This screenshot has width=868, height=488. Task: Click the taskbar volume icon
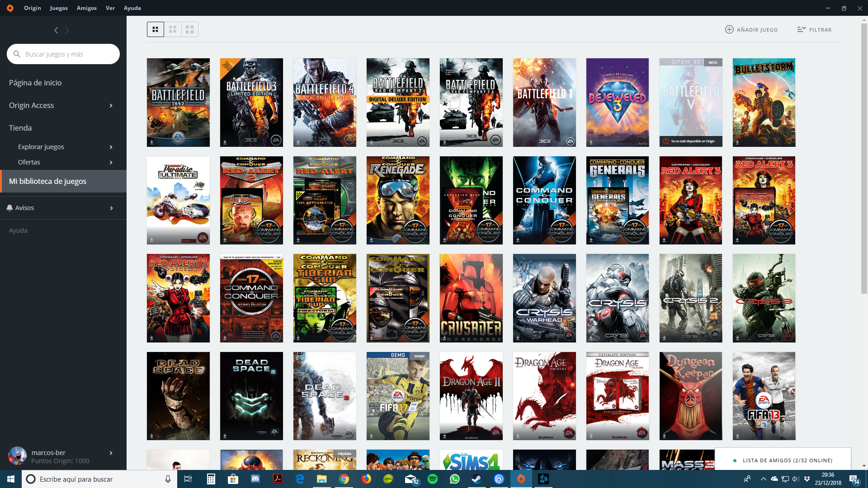(x=795, y=479)
